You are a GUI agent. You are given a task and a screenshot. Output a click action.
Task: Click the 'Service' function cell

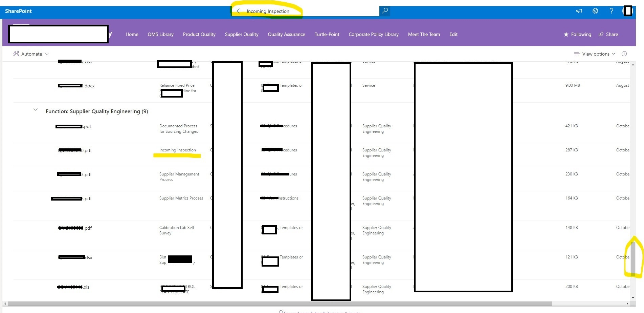(369, 85)
